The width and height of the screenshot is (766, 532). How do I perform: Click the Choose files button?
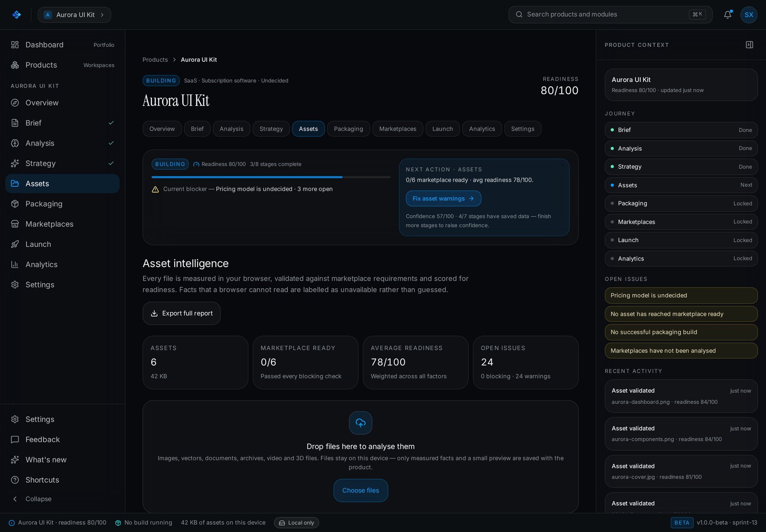click(x=360, y=490)
